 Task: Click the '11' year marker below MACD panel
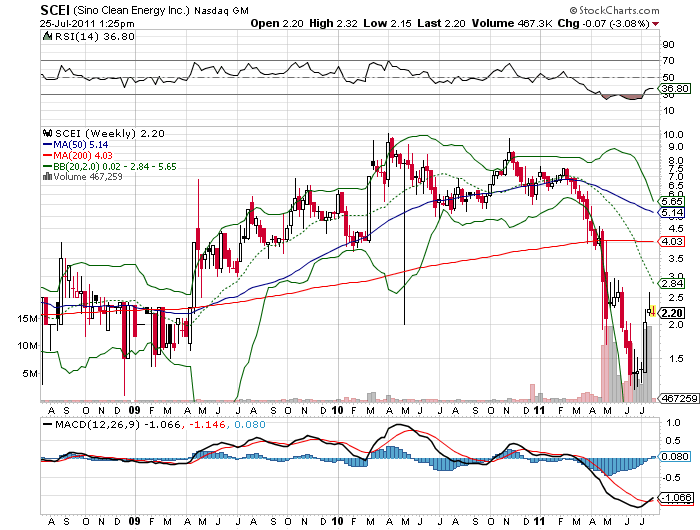540,522
